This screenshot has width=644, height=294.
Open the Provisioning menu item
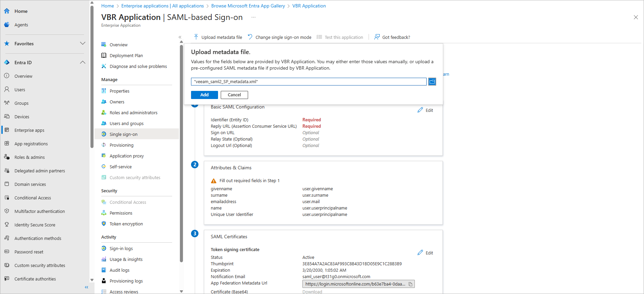(x=122, y=145)
